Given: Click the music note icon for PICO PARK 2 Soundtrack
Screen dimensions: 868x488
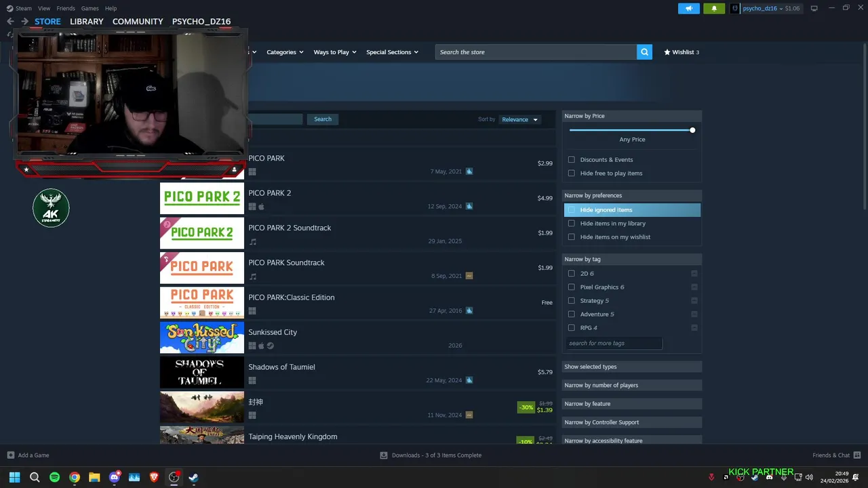Looking at the screenshot, I should pos(253,242).
